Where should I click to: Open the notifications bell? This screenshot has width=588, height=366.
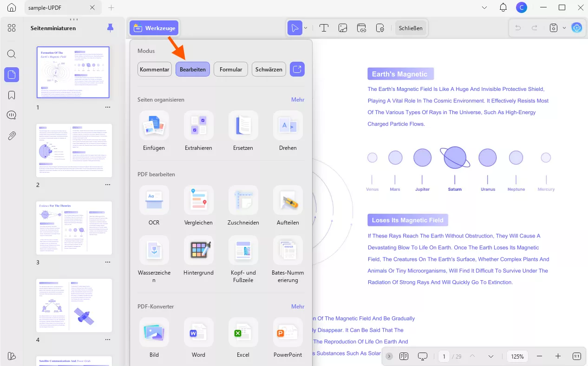click(x=503, y=7)
